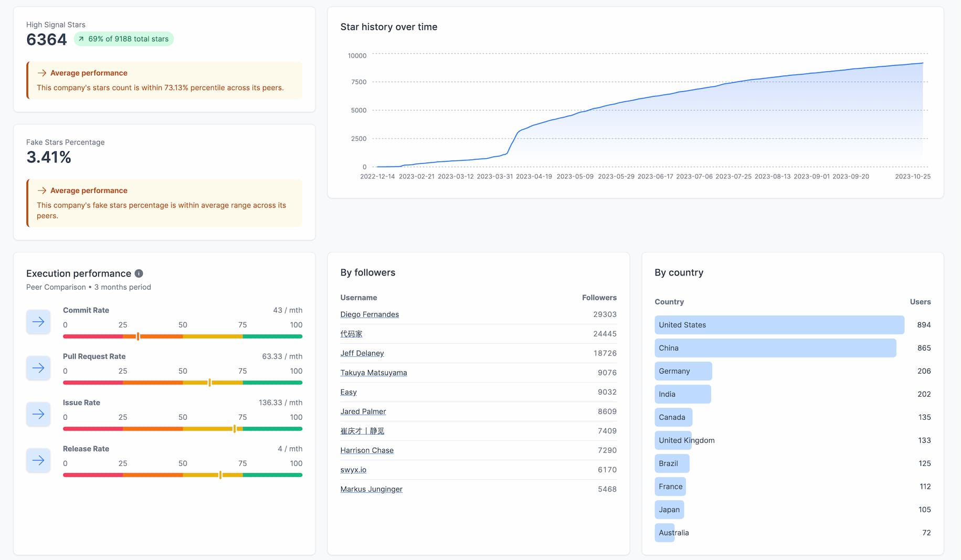Click the Username column header
Image resolution: width=961 pixels, height=560 pixels.
pos(358,298)
